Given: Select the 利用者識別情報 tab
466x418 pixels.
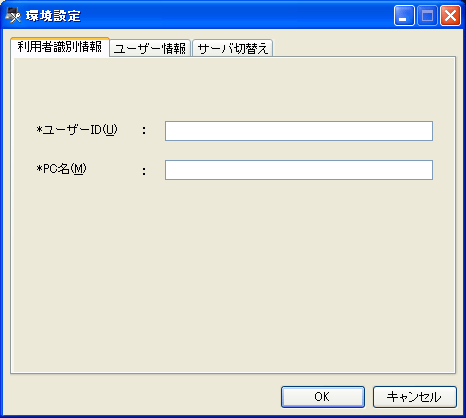Looking at the screenshot, I should pyautogui.click(x=60, y=47).
